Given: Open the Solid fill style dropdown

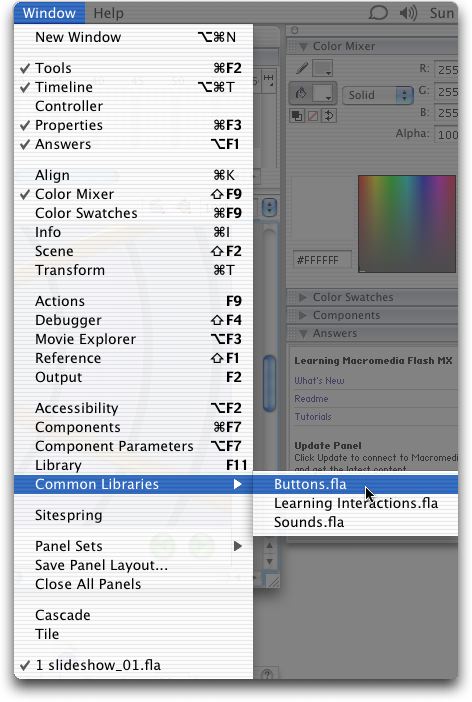Looking at the screenshot, I should pos(377,95).
